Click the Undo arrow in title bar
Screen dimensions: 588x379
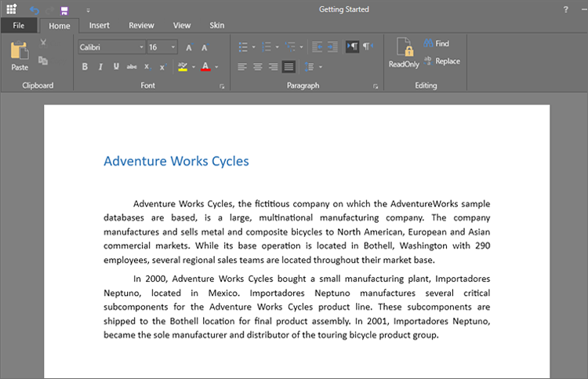(x=34, y=10)
